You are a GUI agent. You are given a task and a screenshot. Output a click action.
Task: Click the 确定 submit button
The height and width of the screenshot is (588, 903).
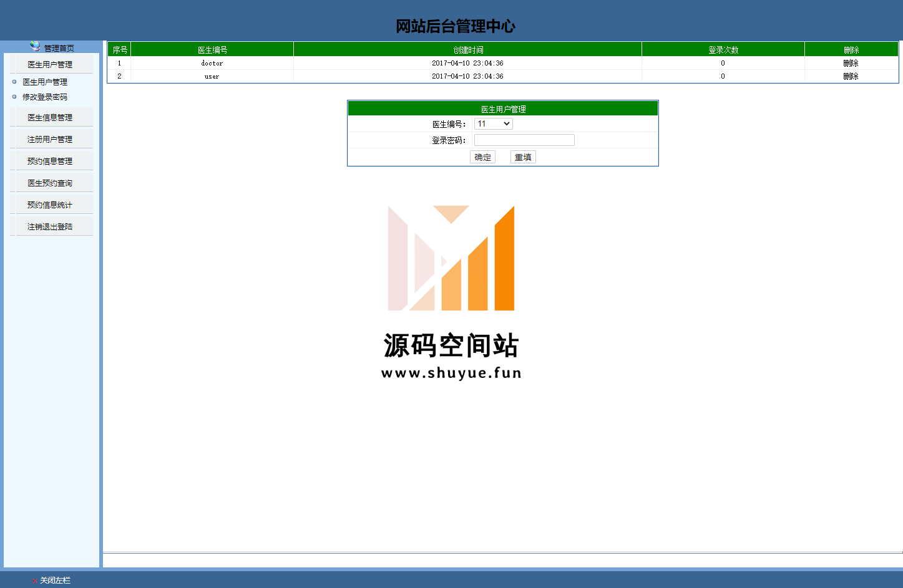coord(482,157)
